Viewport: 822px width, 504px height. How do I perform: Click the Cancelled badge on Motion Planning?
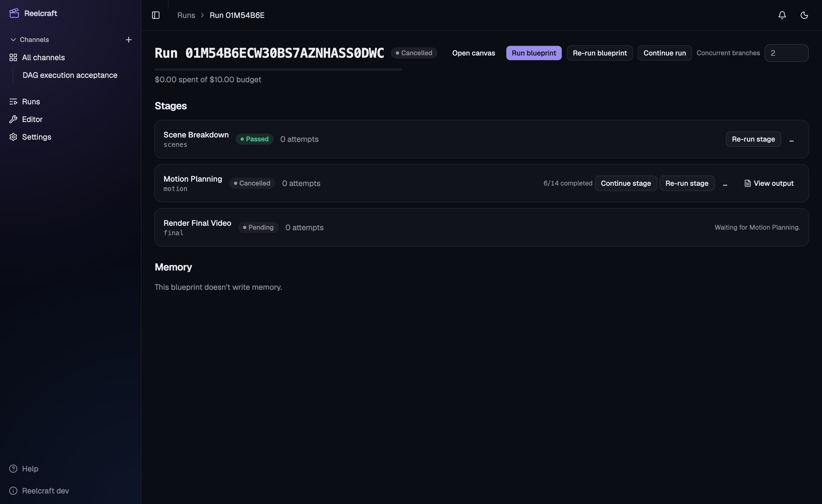pyautogui.click(x=252, y=183)
